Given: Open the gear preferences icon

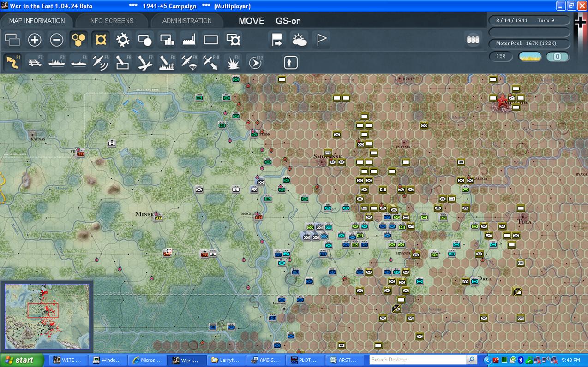Looking at the screenshot, I should 123,40.
